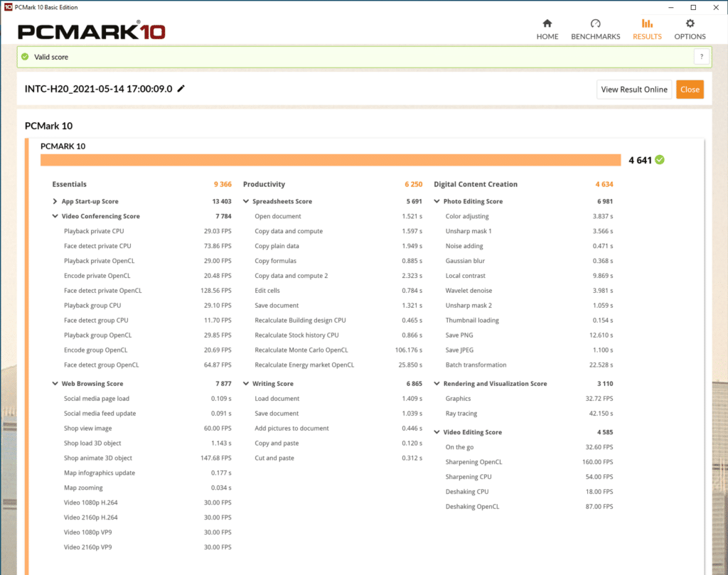
Task: Select the Gaussian blur row
Action: 529,260
